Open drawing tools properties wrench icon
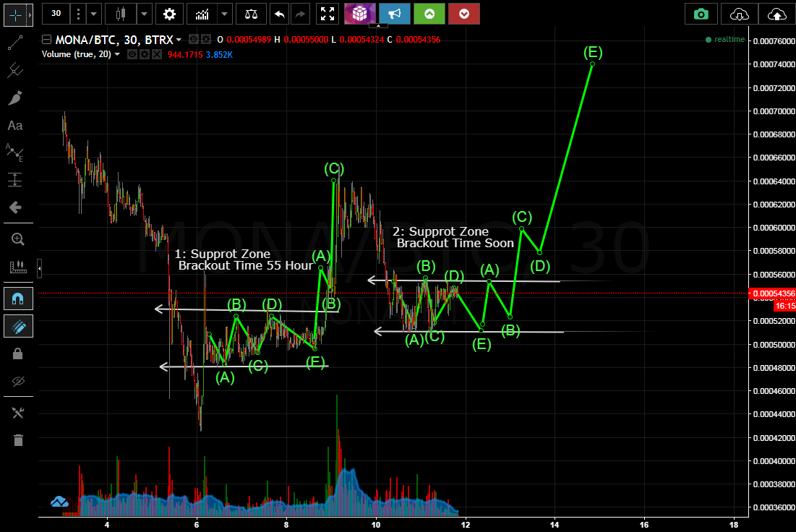The image size is (796, 532). [18, 413]
